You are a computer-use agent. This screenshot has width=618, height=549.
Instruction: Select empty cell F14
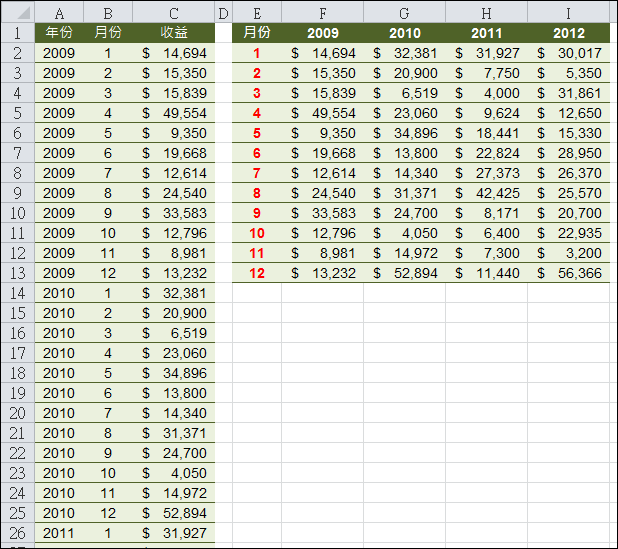click(x=323, y=293)
